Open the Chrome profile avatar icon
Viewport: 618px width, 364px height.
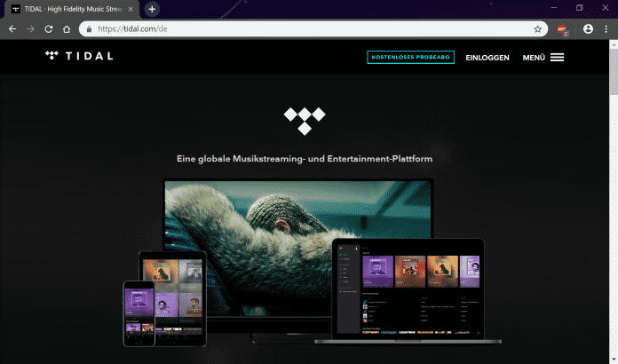tap(588, 28)
